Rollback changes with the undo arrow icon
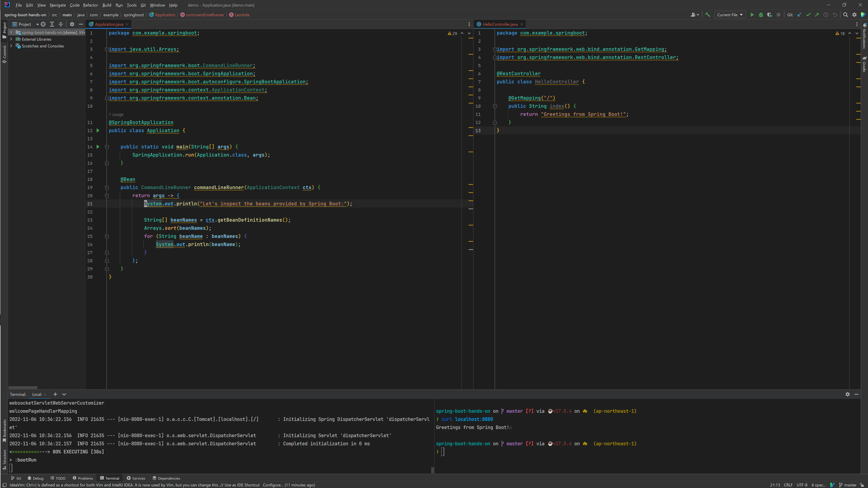This screenshot has width=868, height=488. (x=835, y=14)
